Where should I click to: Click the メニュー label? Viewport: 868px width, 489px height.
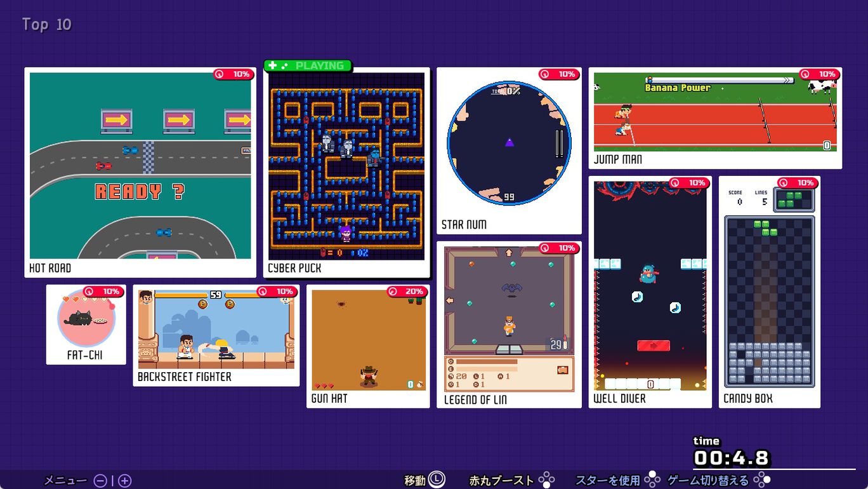pos(65,481)
